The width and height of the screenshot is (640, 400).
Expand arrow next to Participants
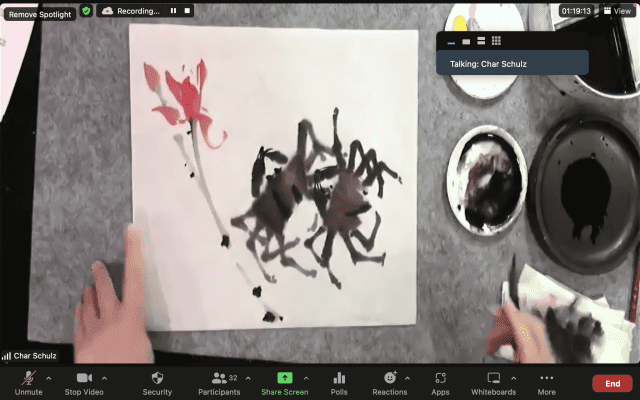pos(248,378)
